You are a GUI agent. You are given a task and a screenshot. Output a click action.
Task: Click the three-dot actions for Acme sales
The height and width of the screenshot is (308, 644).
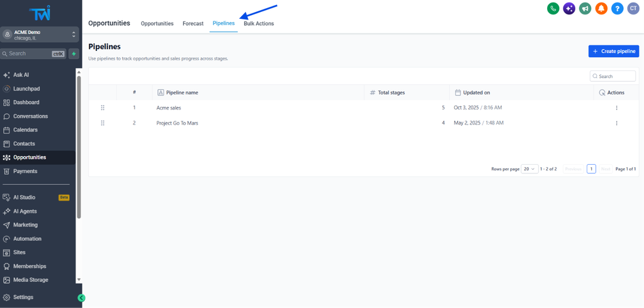(x=616, y=108)
